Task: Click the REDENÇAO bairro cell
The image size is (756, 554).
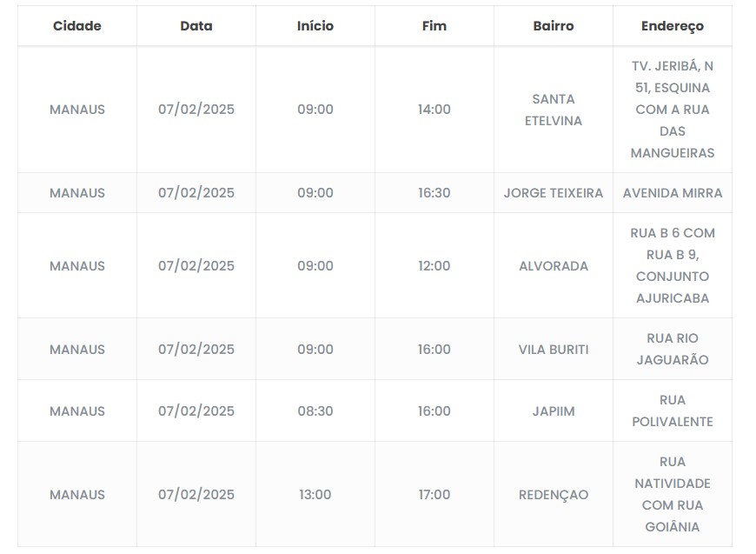Action: click(x=554, y=495)
